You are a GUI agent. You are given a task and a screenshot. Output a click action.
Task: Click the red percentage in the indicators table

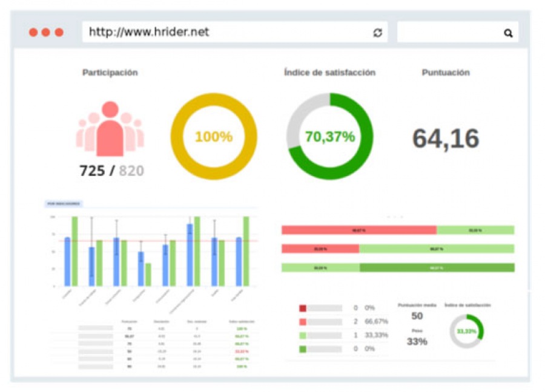[242, 351]
